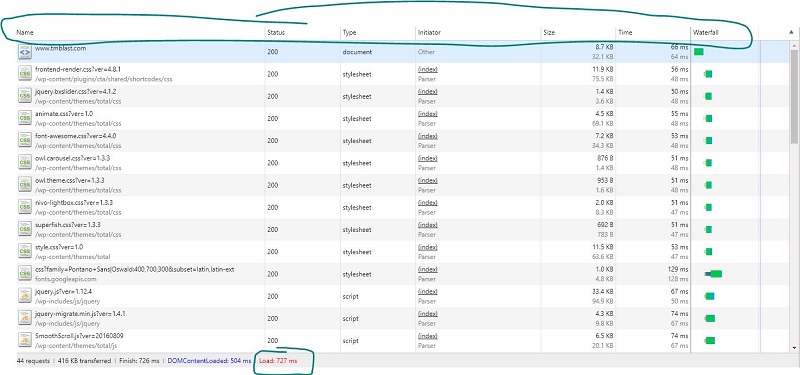Sort requests by the Size column header
Screen dimensions: 800x375
click(x=549, y=32)
